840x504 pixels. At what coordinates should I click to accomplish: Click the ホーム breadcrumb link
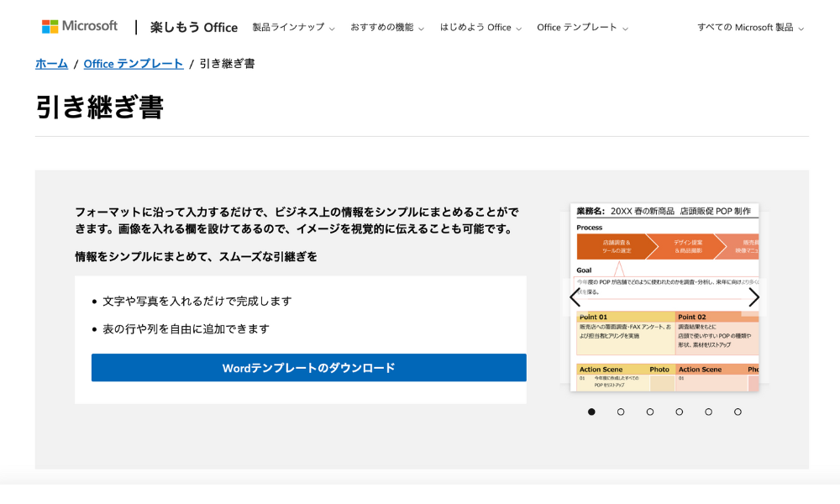(51, 63)
